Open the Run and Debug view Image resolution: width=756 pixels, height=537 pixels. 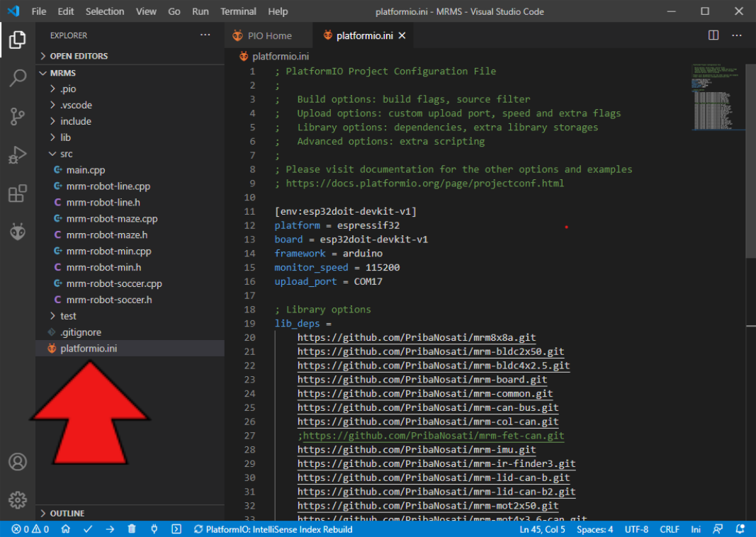[x=18, y=155]
